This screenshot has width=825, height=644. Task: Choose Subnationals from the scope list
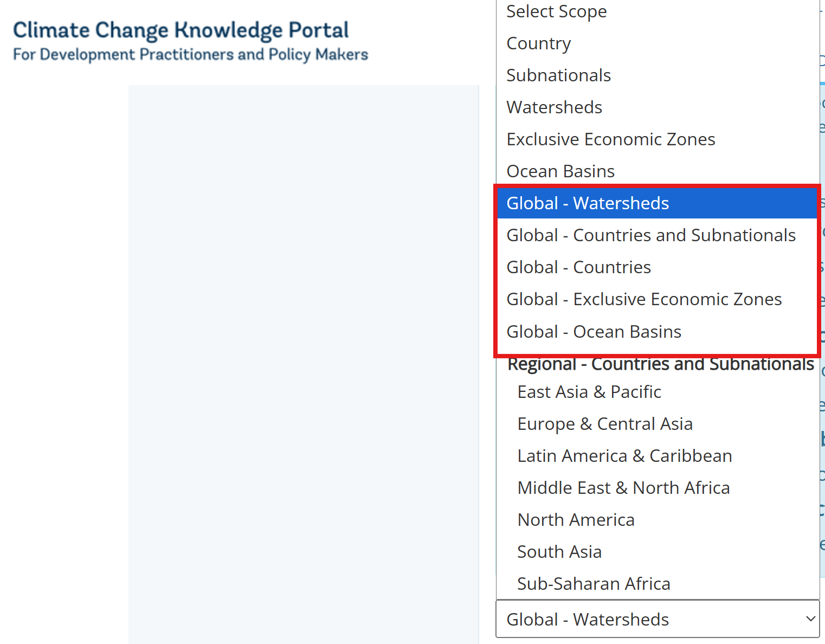[558, 75]
